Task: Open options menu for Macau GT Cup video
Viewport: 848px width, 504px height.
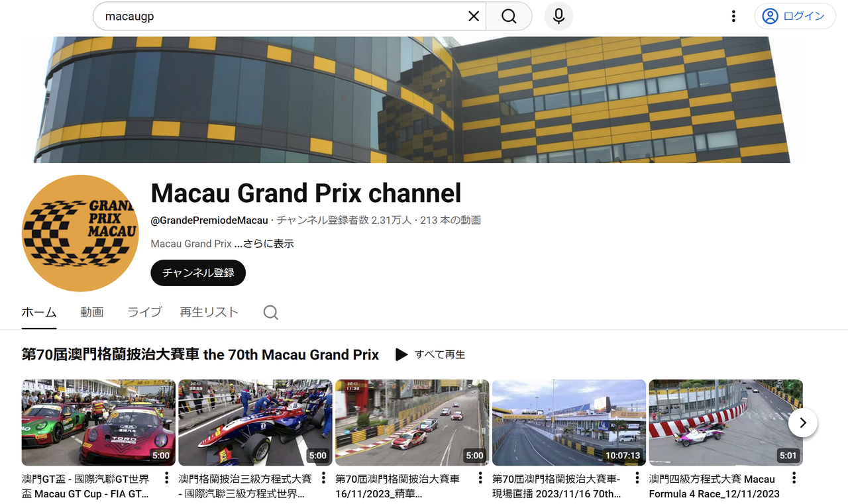Action: pyautogui.click(x=166, y=478)
